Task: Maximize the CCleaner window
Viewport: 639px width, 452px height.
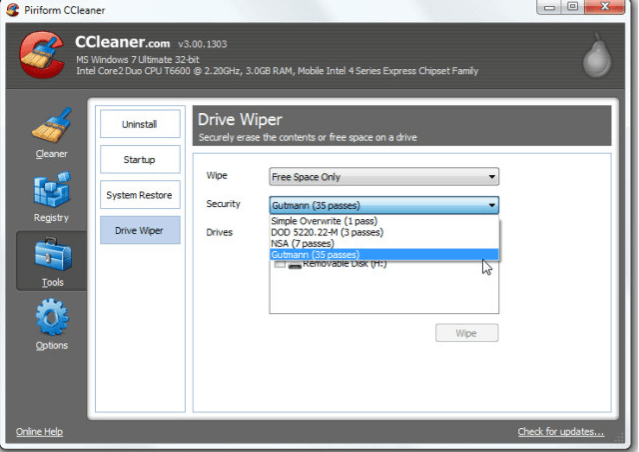Action: (572, 7)
